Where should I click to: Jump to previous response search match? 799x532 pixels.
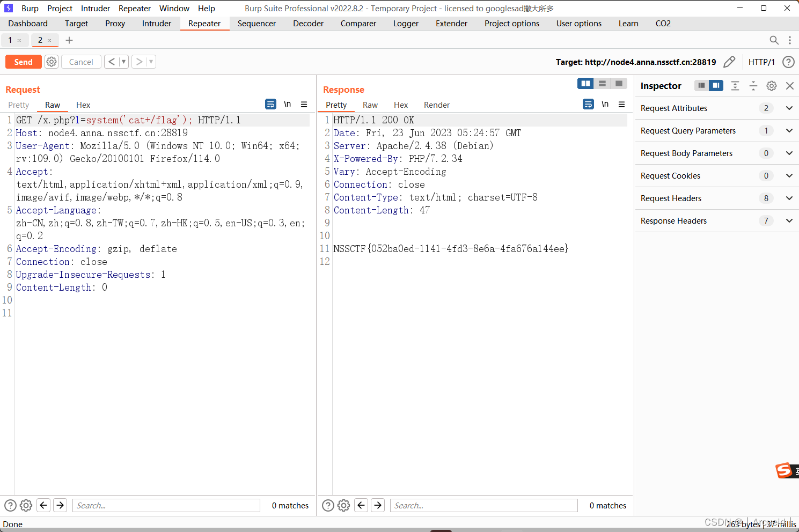coord(362,505)
